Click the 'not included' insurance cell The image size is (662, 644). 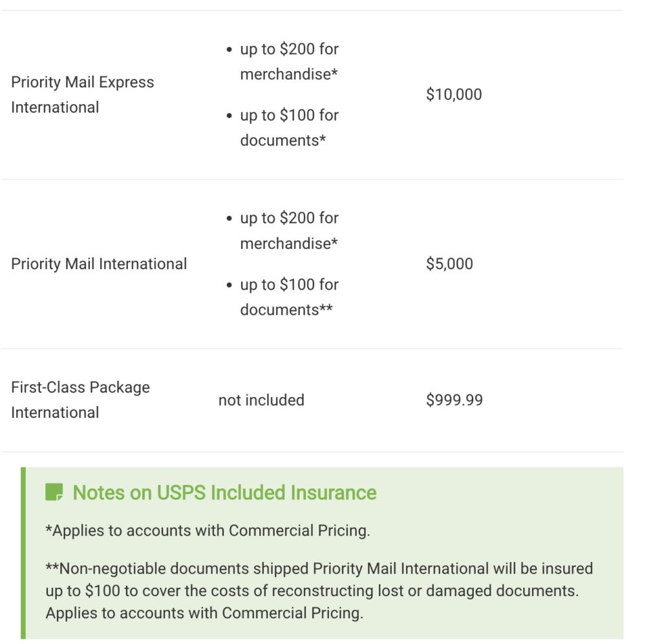tap(261, 400)
